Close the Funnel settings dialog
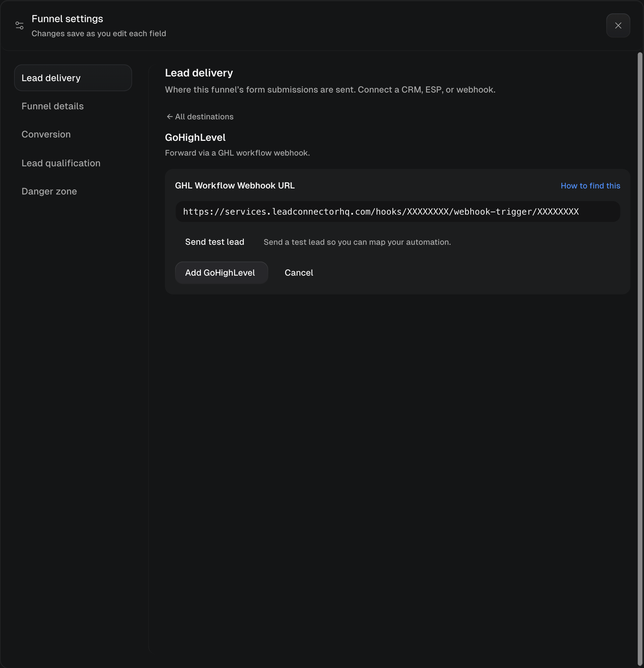This screenshot has height=668, width=644. (x=618, y=25)
